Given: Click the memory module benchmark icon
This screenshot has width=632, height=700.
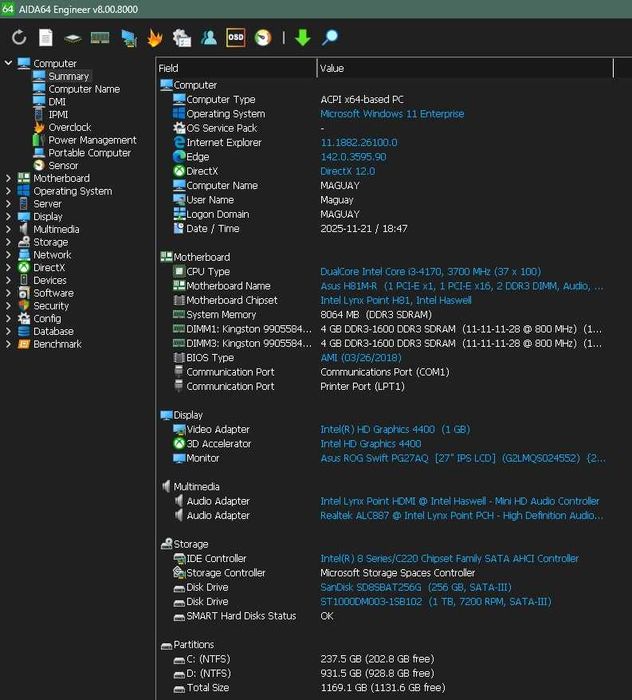Looking at the screenshot, I should coord(100,38).
